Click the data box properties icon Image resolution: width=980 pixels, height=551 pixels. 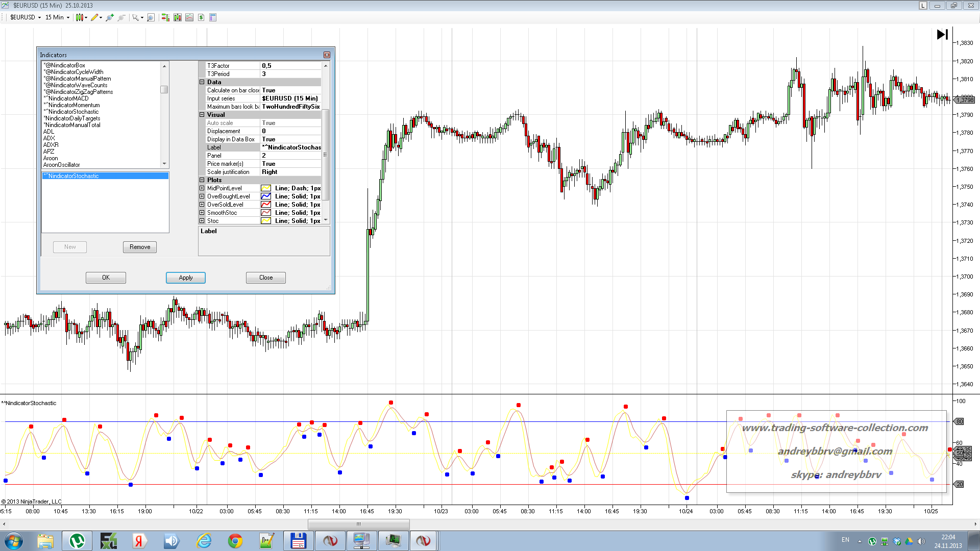(x=213, y=17)
